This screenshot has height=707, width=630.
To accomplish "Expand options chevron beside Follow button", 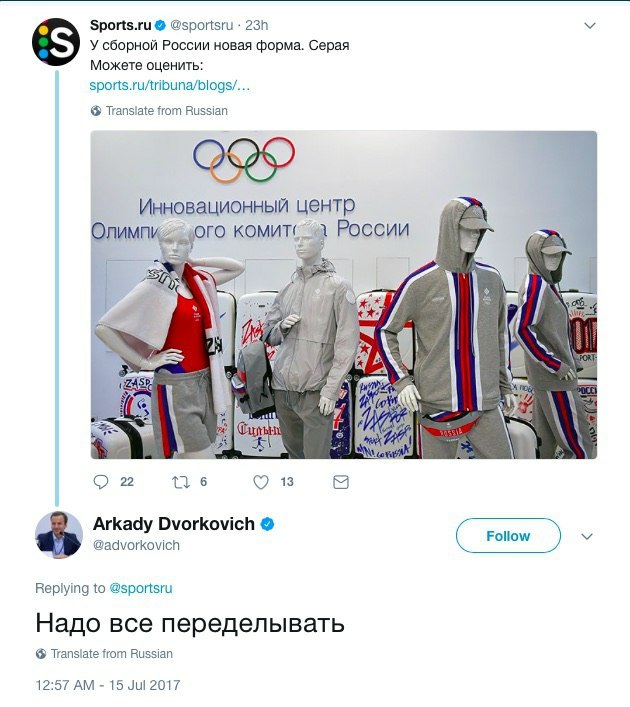I will click(587, 537).
